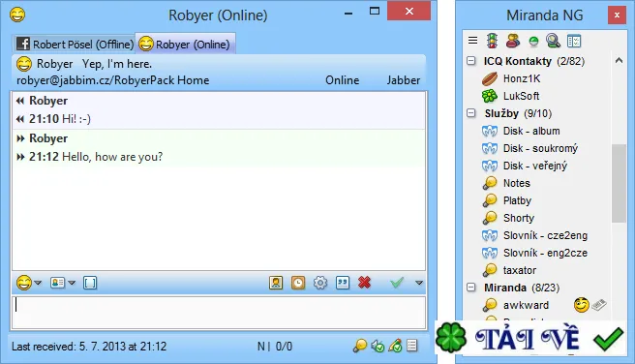Open the Miranda NG main menu icon
635x364 pixels.
tap(472, 41)
